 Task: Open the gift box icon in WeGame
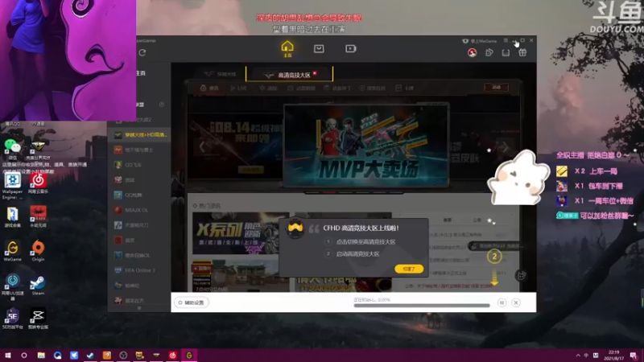tap(522, 52)
